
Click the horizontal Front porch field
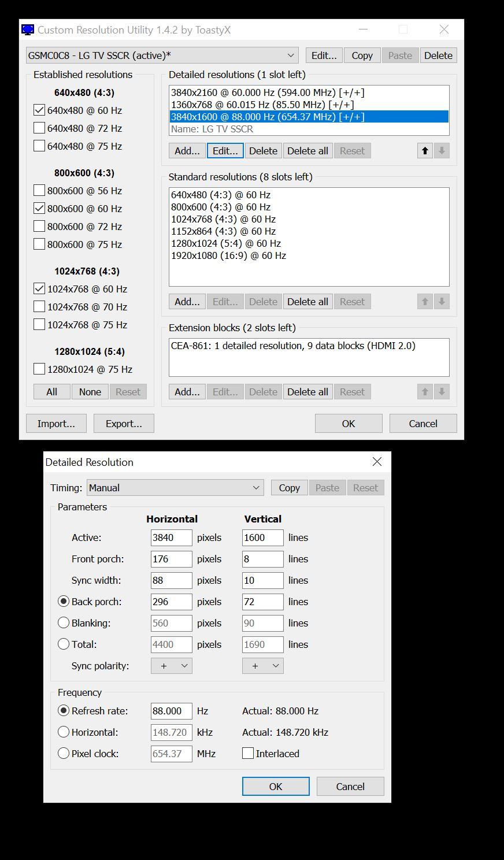(172, 559)
